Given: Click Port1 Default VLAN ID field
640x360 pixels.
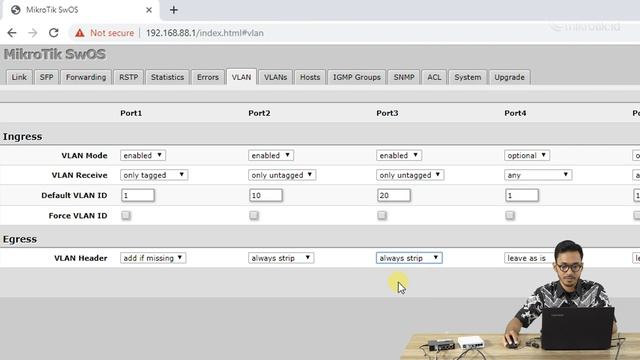Looking at the screenshot, I should point(138,196).
